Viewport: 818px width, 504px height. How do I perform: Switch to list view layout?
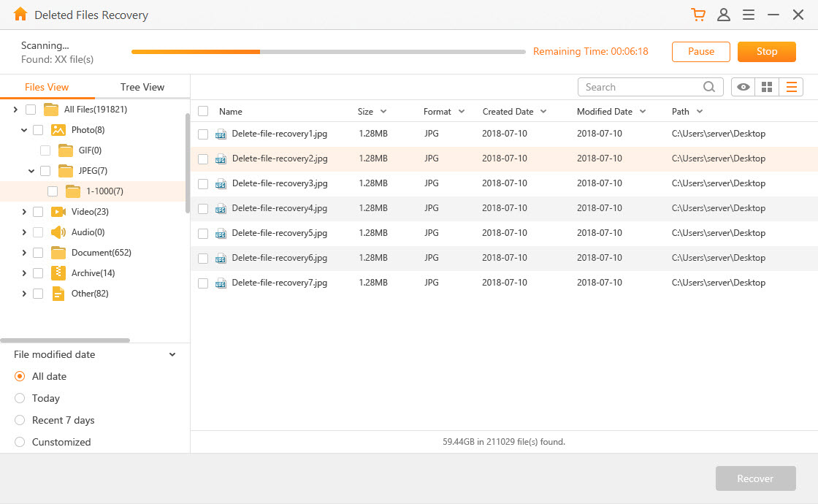point(792,86)
